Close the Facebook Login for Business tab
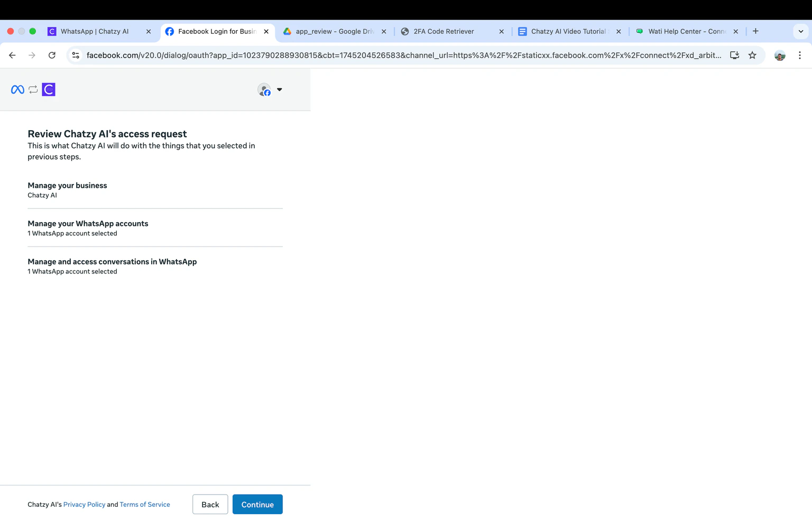812x528 pixels. [x=266, y=31]
